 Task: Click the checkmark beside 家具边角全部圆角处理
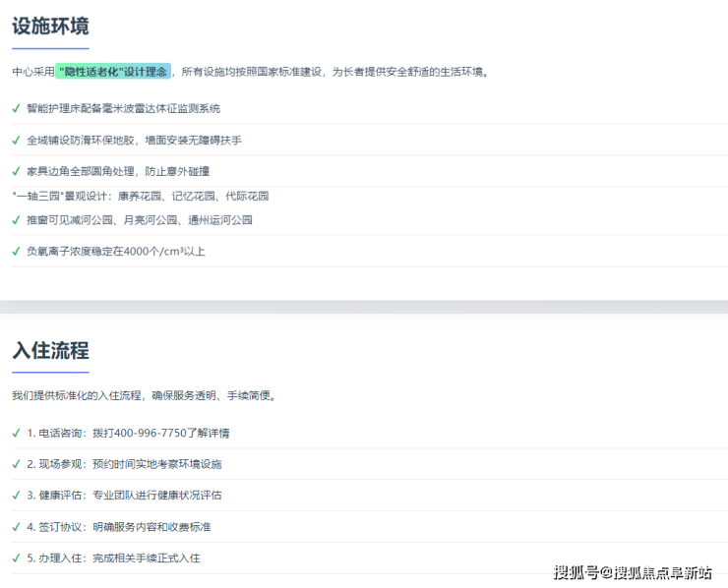(16, 171)
